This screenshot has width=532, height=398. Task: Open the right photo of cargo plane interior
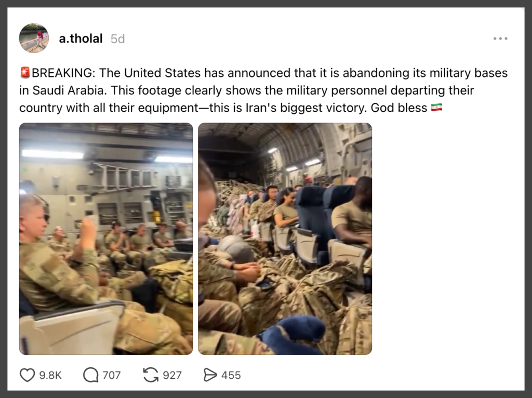[285, 238]
